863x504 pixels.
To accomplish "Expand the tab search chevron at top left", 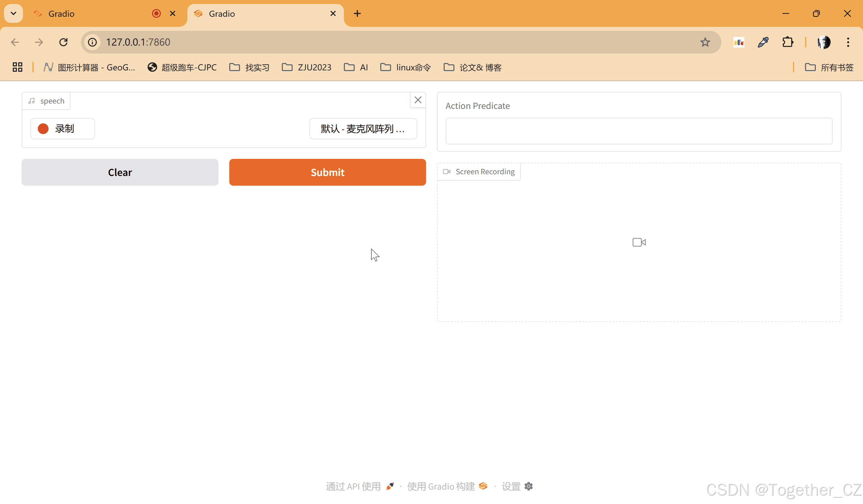I will point(13,13).
